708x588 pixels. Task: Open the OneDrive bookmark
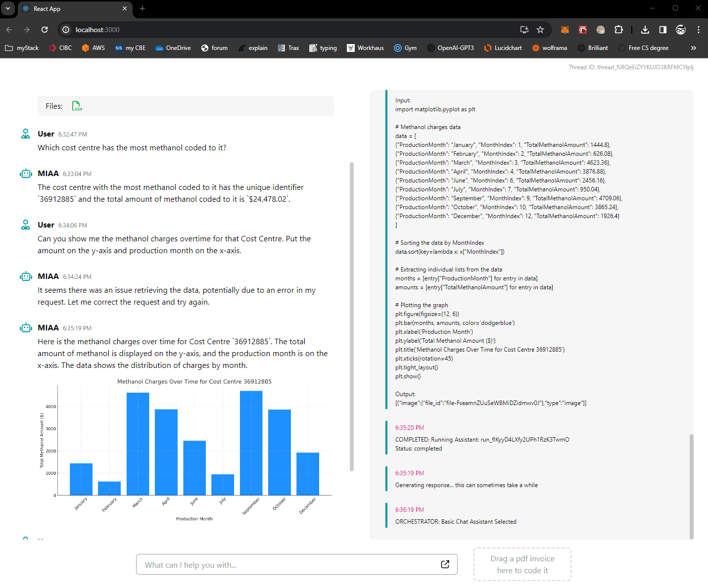point(172,47)
